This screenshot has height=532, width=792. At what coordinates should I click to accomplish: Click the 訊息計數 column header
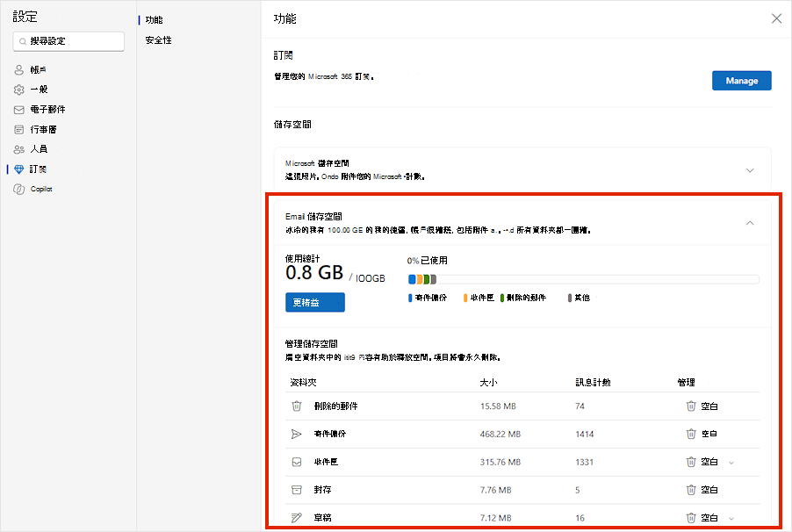pyautogui.click(x=593, y=383)
